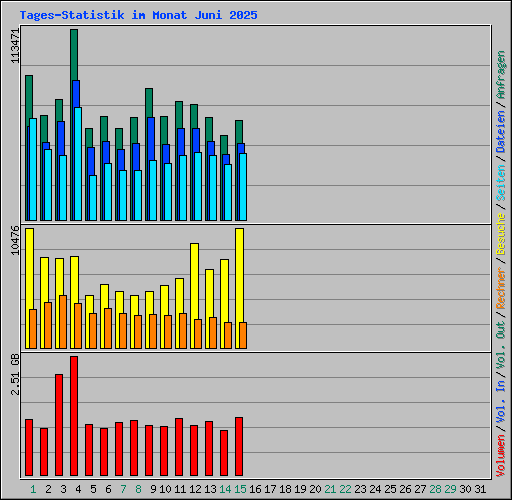Click day 8 on the x-axis
Viewport: 512px width, 500px height.
pyautogui.click(x=138, y=489)
